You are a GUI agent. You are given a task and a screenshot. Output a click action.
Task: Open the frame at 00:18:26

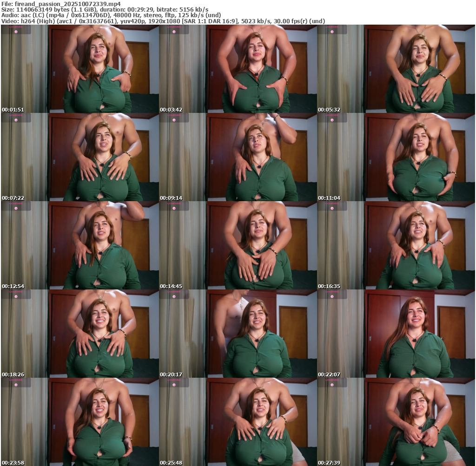click(80, 334)
